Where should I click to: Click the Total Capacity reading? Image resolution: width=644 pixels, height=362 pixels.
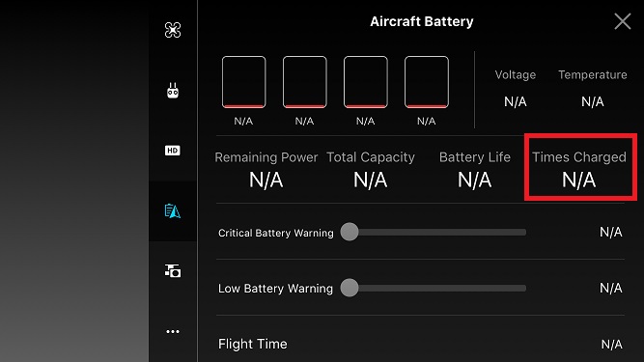[x=370, y=180]
